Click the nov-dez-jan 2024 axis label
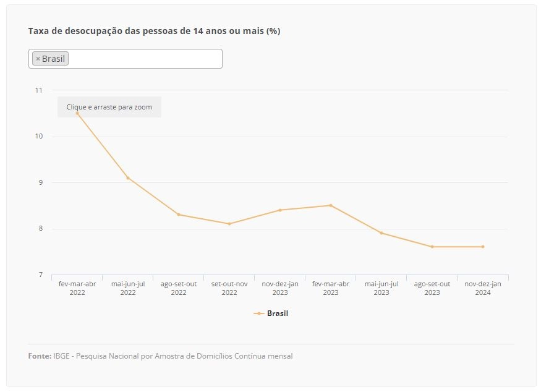This screenshot has width=541, height=392. coord(483,288)
